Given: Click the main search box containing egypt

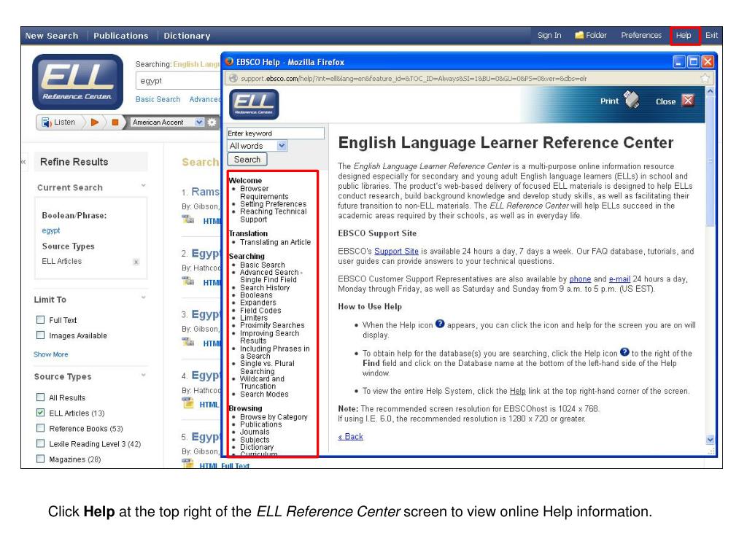Looking at the screenshot, I should [x=179, y=81].
